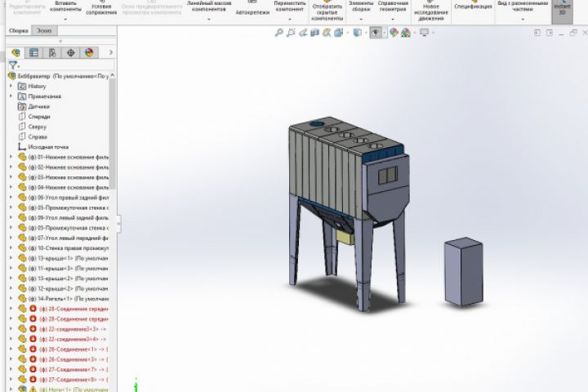Click the panel collapse handle on splitter
The height and width of the screenshot is (392, 588).
tap(119, 224)
